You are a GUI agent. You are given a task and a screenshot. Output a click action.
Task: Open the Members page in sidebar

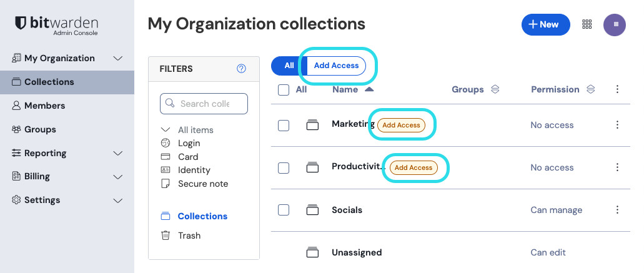(x=44, y=106)
